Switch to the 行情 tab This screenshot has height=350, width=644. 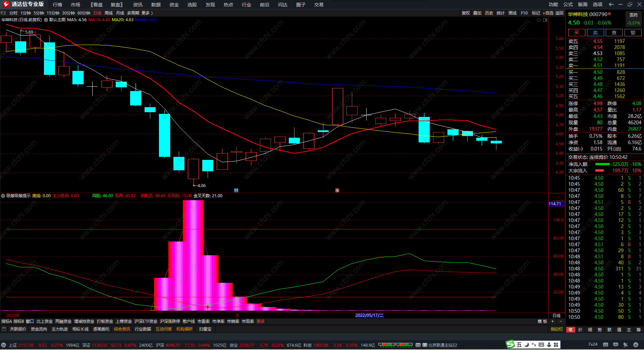(57, 5)
